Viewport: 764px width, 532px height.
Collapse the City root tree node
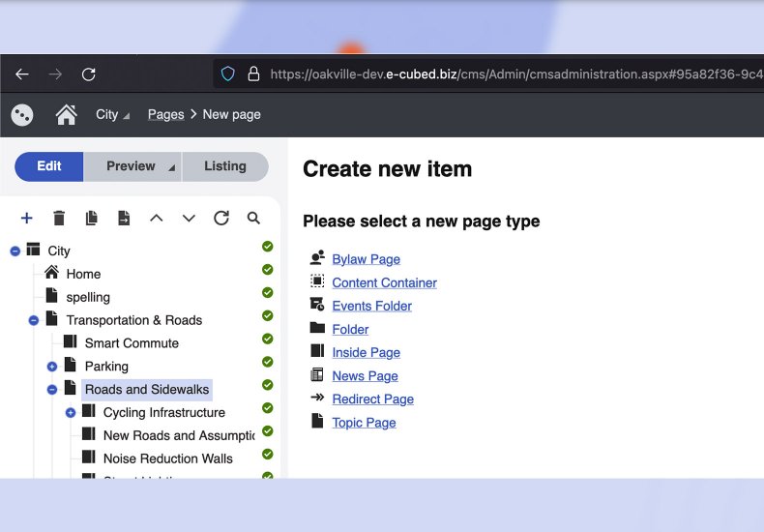15,251
